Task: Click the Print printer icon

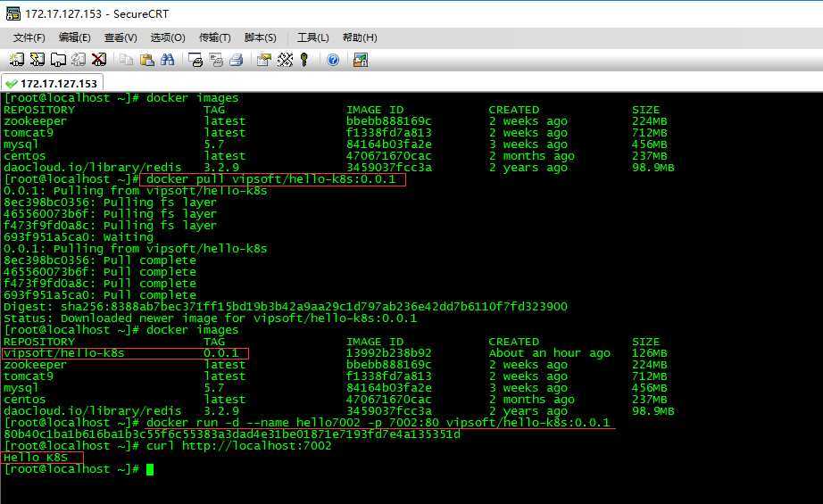Action: click(237, 60)
